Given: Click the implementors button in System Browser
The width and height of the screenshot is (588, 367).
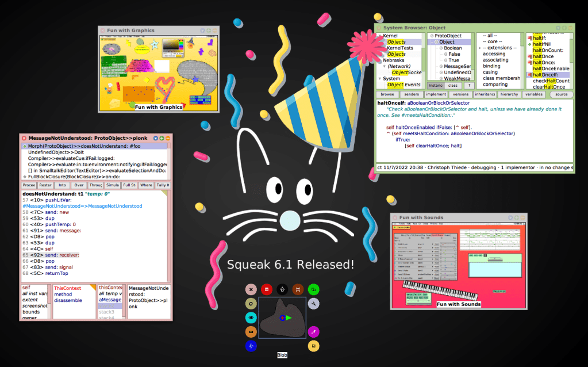Looking at the screenshot, I should coord(436,94).
